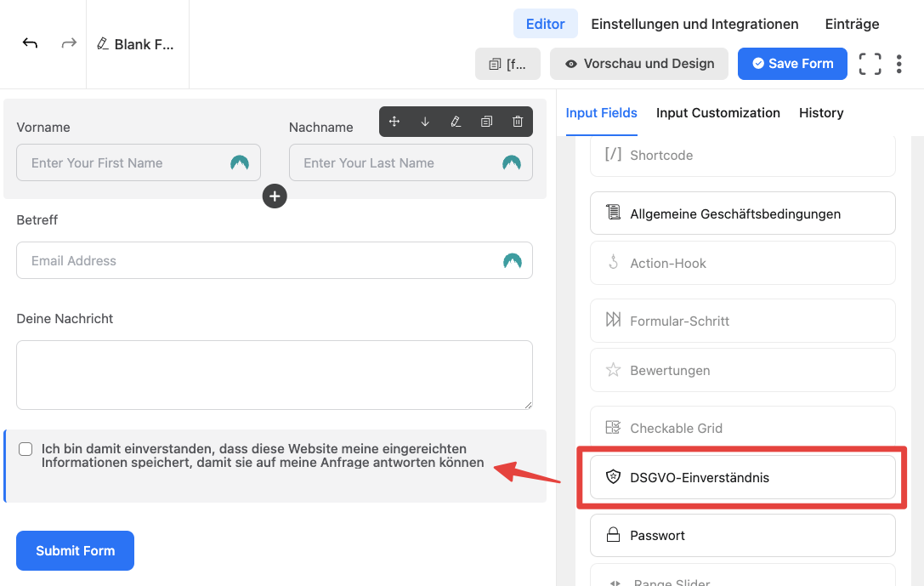Screen dimensions: 924x586
Task: Open Einstellungen und Integrationen menu
Action: point(694,24)
